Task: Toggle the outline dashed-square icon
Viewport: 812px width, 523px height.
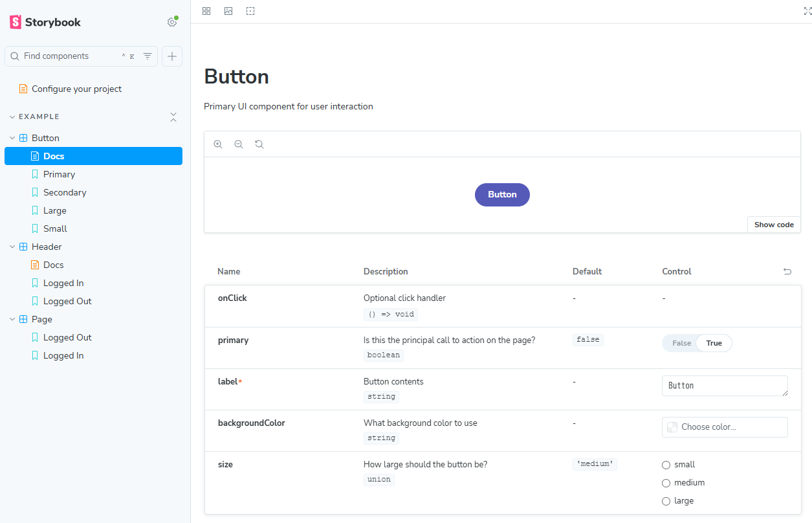Action: [250, 11]
